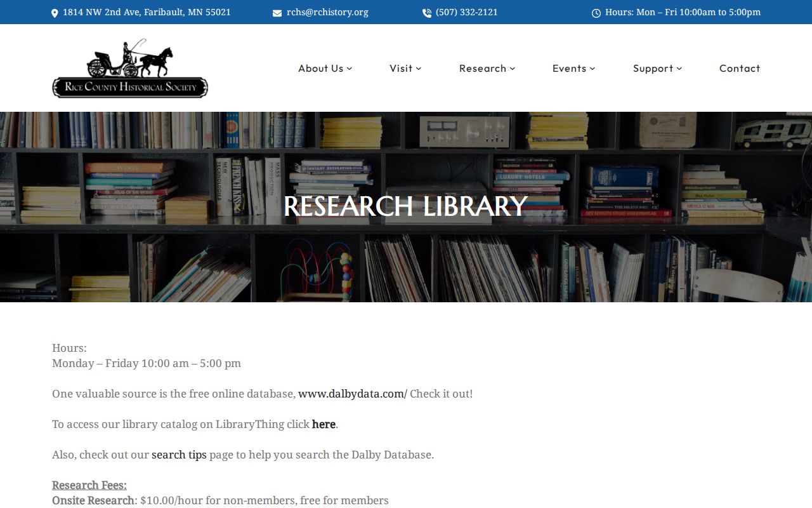Click the Monday – Friday 10:00 am hours line
Screen dimensions: 812x508
(x=147, y=363)
